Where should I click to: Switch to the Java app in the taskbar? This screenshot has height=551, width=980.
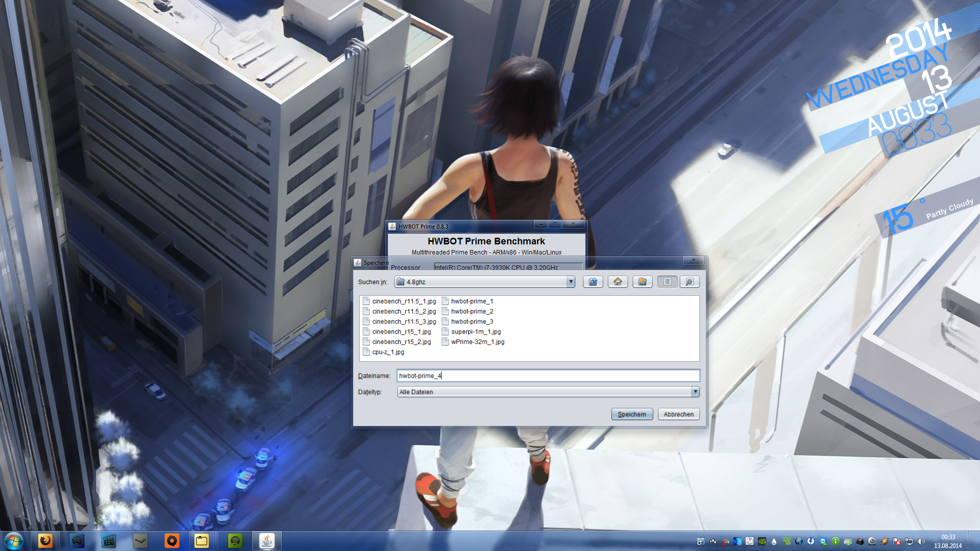tap(266, 541)
